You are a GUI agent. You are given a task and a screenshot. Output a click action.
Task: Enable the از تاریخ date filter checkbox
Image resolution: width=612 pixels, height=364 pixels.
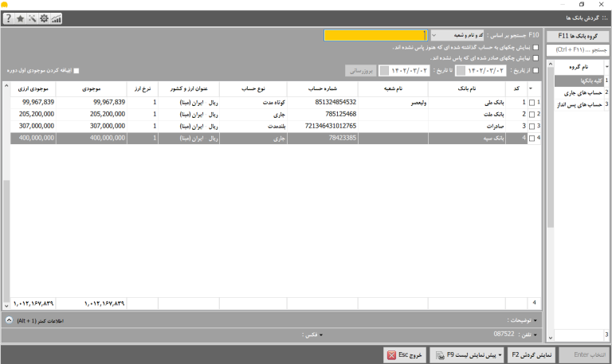pos(535,71)
